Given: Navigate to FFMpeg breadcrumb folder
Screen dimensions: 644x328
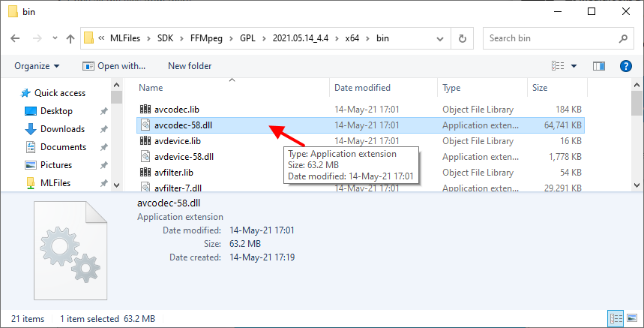Looking at the screenshot, I should [x=206, y=38].
